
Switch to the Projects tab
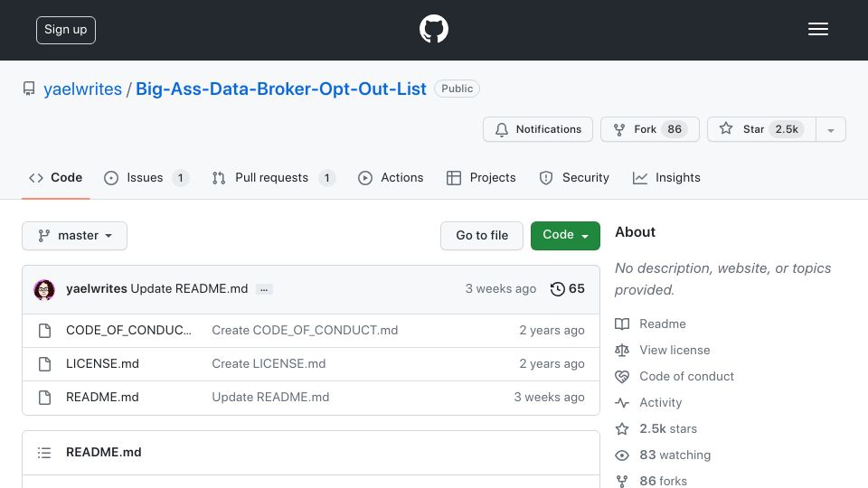481,178
